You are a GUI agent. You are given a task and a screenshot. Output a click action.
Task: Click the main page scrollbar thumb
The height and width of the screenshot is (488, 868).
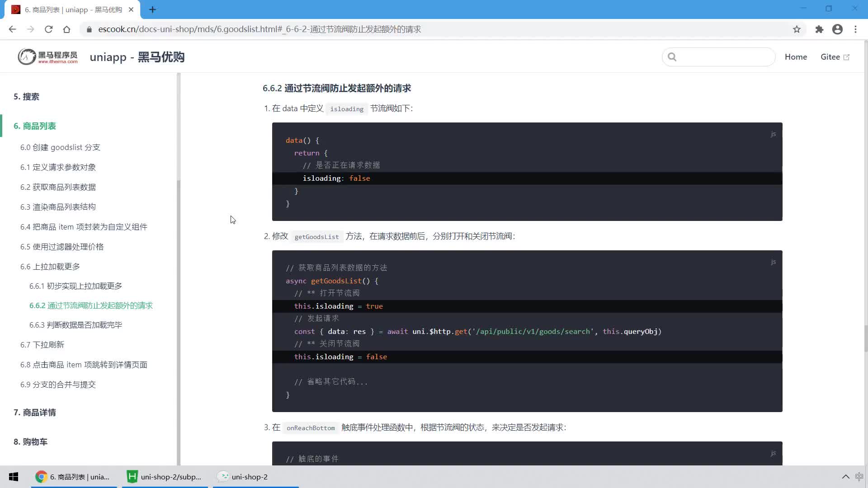coord(866,338)
